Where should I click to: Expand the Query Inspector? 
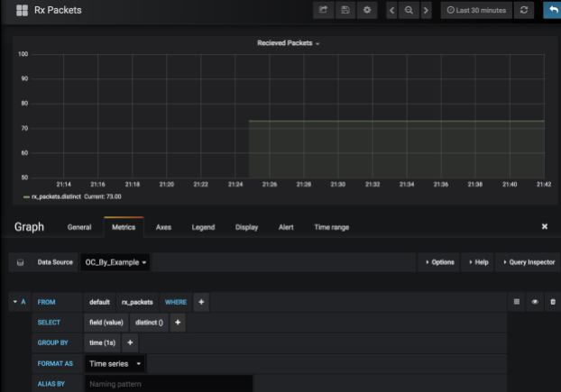click(x=529, y=262)
